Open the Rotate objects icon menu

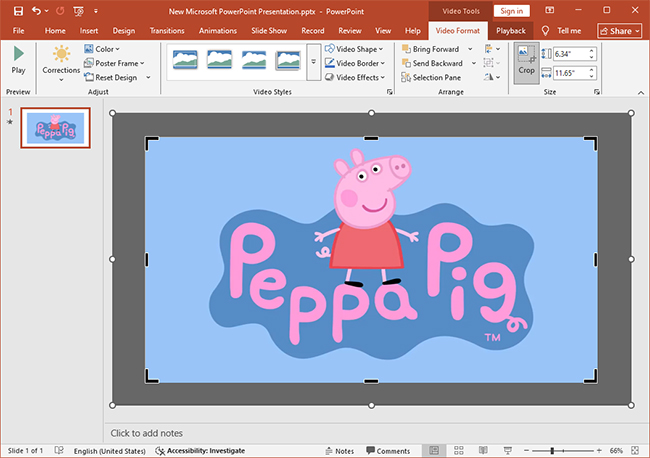click(492, 77)
